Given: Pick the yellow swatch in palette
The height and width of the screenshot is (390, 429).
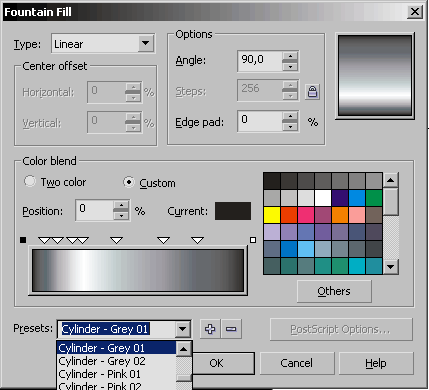Looking at the screenshot, I should [272, 215].
